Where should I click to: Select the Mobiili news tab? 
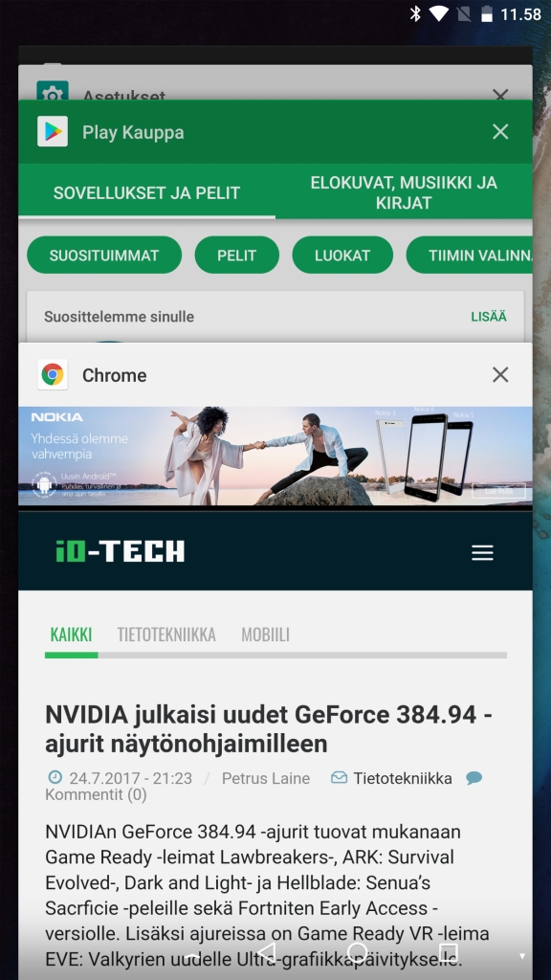[x=265, y=635]
